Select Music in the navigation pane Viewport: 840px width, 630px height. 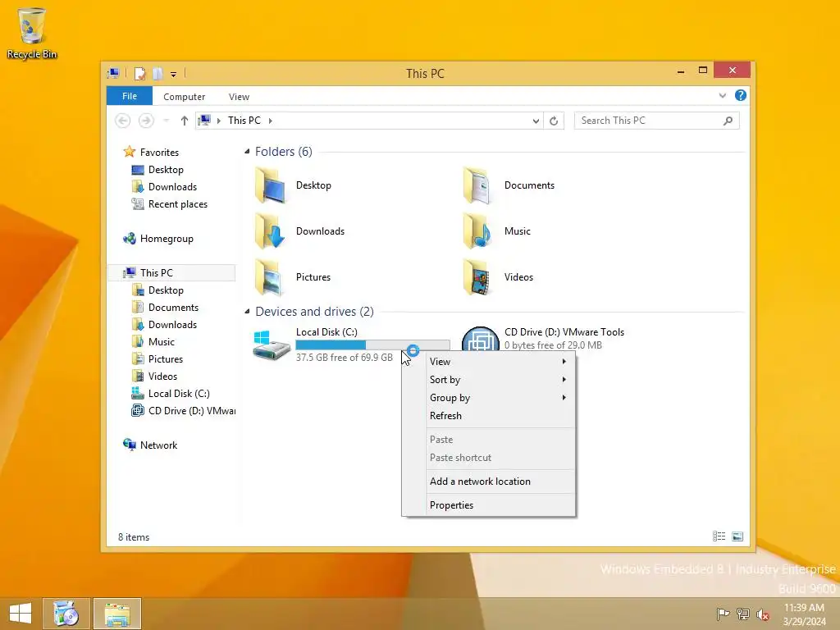(x=162, y=342)
